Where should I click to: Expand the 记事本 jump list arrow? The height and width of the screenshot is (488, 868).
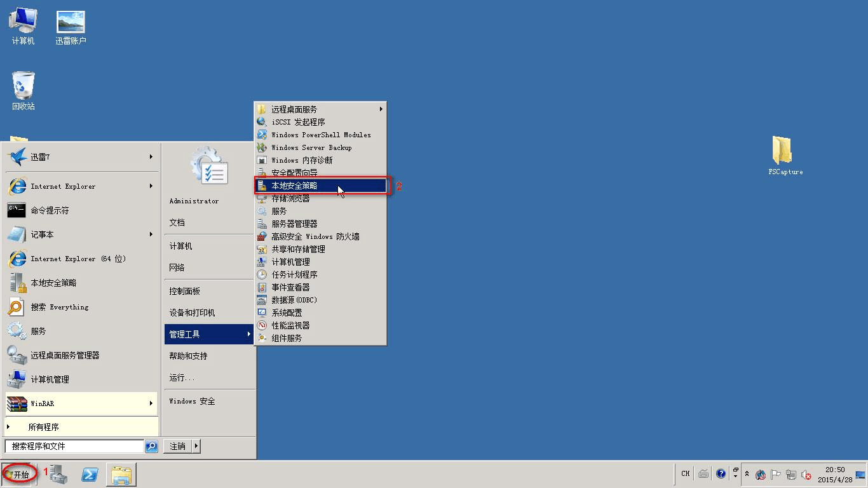151,234
